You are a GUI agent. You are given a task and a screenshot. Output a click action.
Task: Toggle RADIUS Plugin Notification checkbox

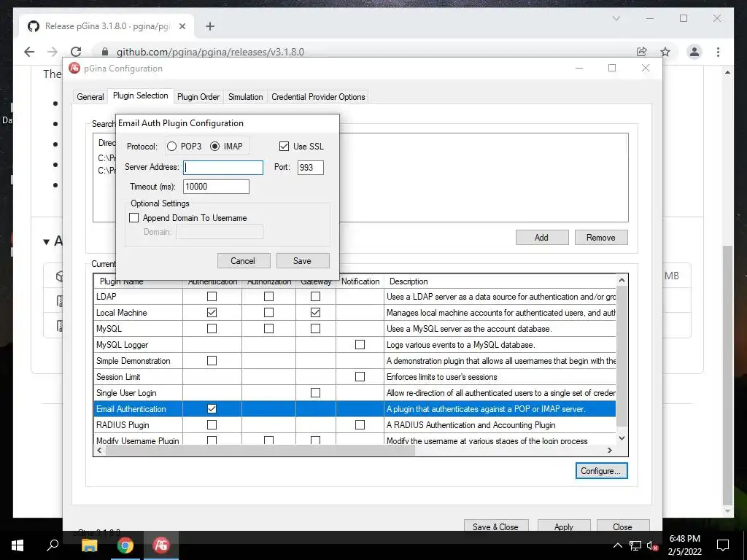click(x=360, y=425)
